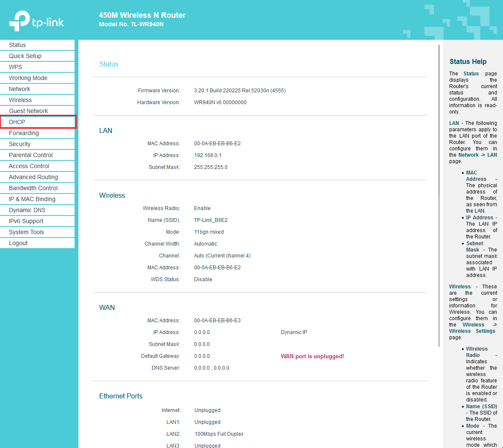Open Bandwidth Control settings
Viewport: 503px width, 448px height.
[33, 188]
